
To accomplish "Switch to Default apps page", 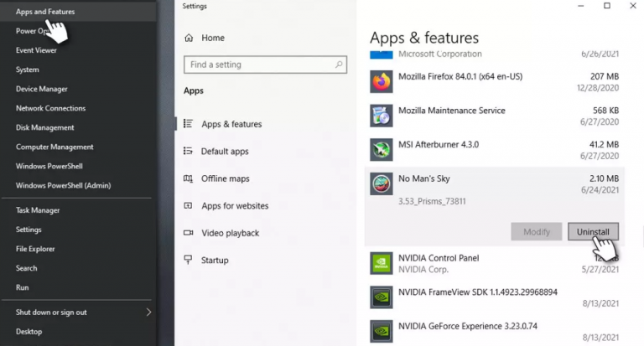I will pyautogui.click(x=225, y=151).
